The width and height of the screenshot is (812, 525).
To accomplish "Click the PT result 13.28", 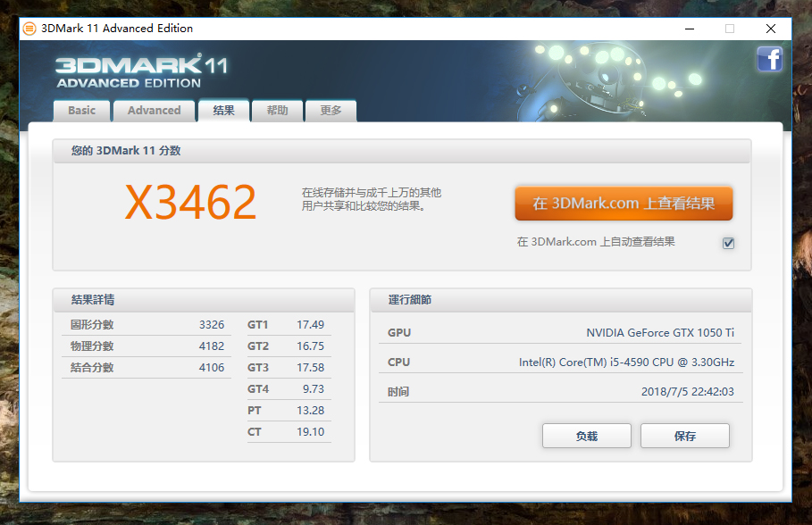I will pyautogui.click(x=310, y=411).
